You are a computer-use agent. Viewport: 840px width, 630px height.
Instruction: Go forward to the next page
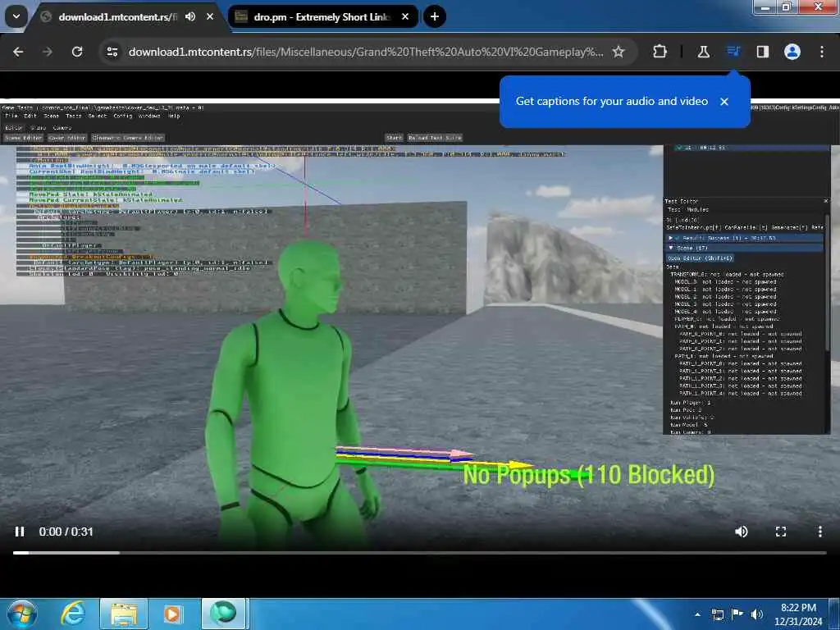(x=47, y=52)
